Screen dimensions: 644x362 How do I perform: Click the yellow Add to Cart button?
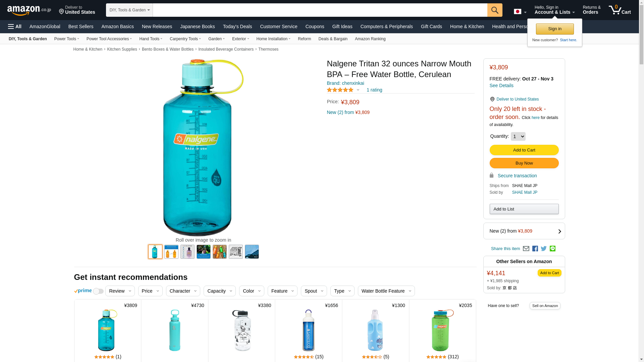[x=524, y=150]
